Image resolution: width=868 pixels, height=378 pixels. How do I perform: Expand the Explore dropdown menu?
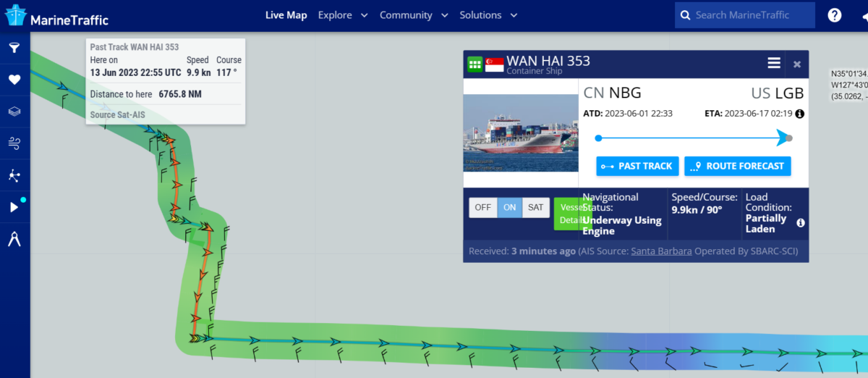pyautogui.click(x=343, y=15)
